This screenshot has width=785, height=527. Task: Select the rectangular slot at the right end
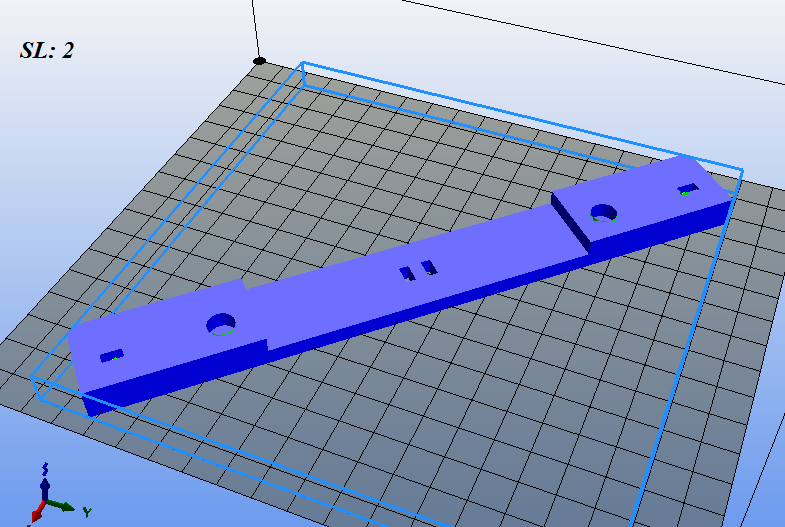(687, 189)
